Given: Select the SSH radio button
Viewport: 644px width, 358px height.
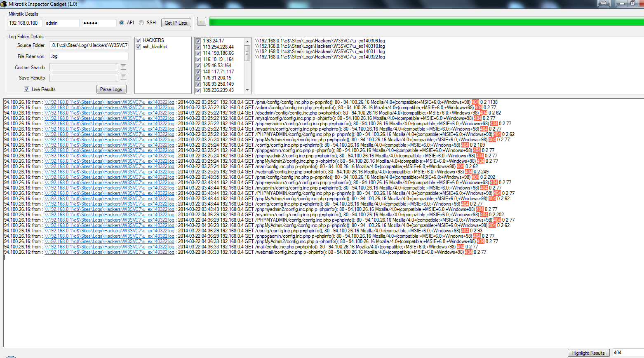Looking at the screenshot, I should pyautogui.click(x=141, y=23).
